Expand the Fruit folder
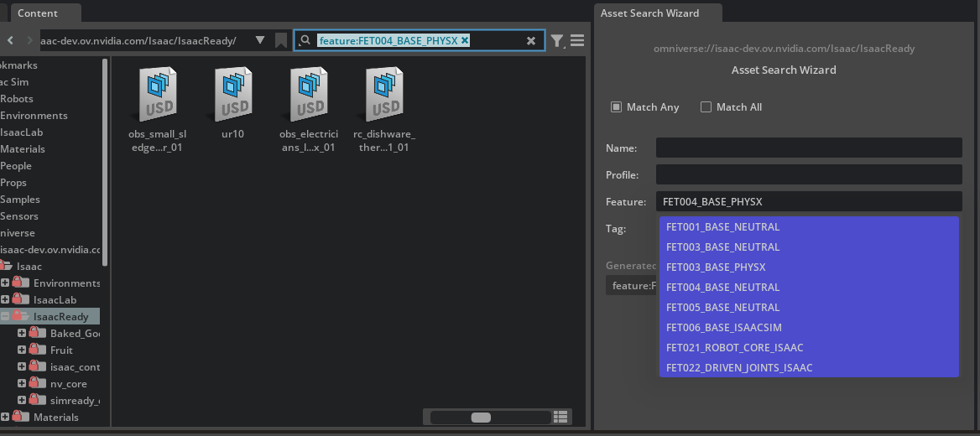 coord(22,350)
